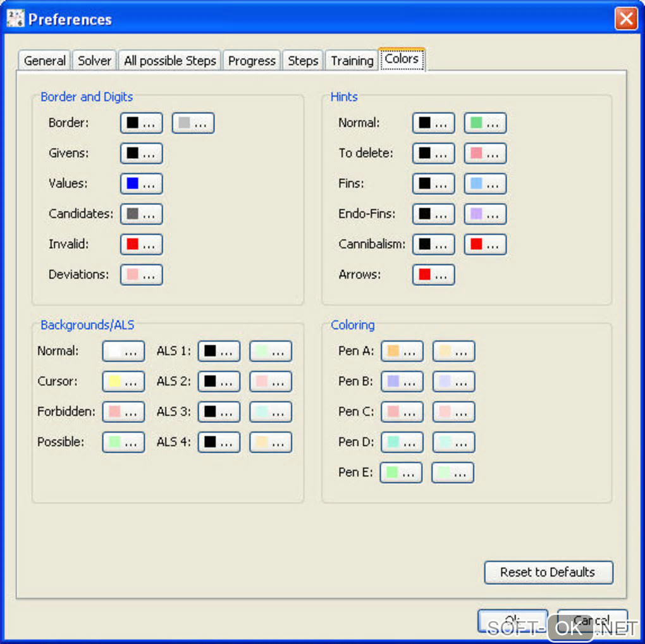Switch to the Progress tab
645x644 pixels.
tap(252, 61)
